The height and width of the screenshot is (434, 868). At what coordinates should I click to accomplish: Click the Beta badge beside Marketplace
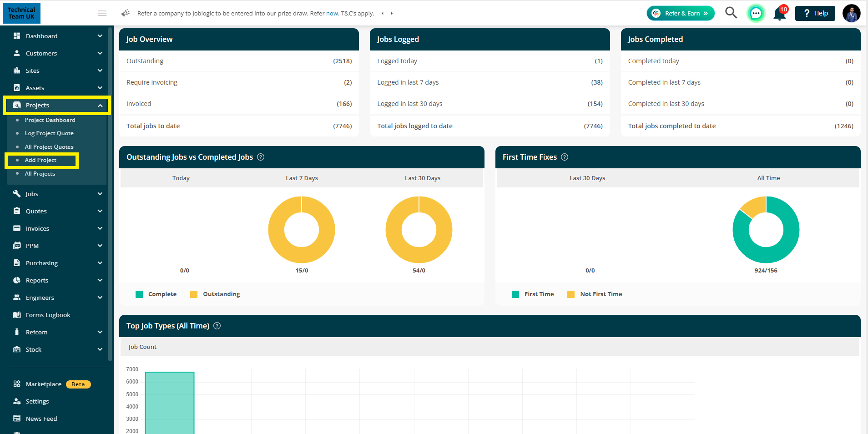pyautogui.click(x=78, y=384)
